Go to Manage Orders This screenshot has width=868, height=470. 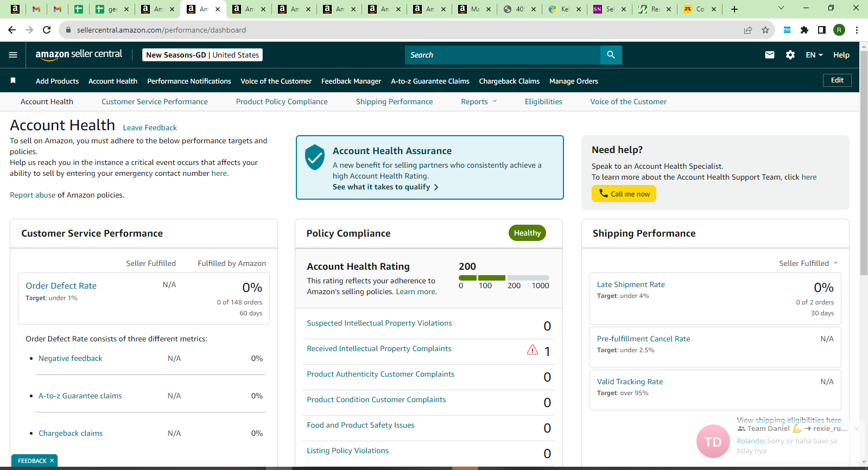574,81
